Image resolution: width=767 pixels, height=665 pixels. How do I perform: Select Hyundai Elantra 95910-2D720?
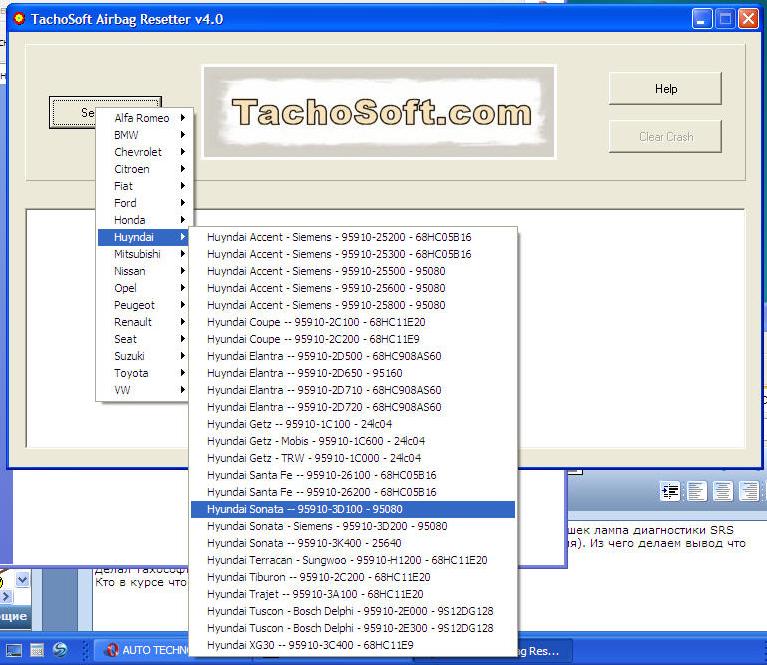tap(353, 407)
